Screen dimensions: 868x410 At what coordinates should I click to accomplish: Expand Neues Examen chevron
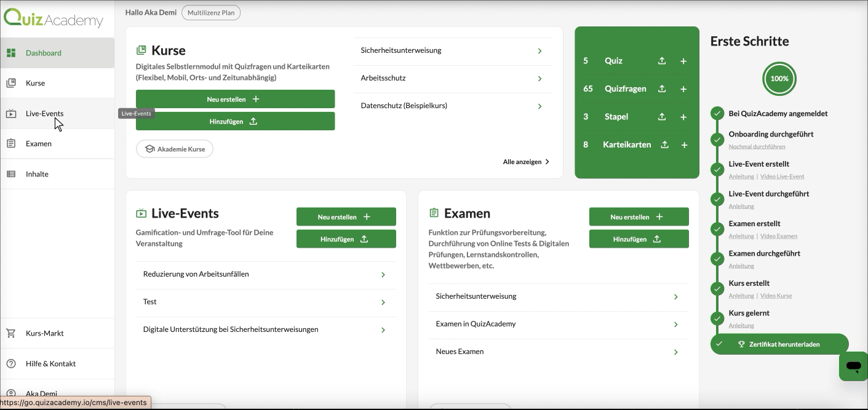click(x=675, y=352)
